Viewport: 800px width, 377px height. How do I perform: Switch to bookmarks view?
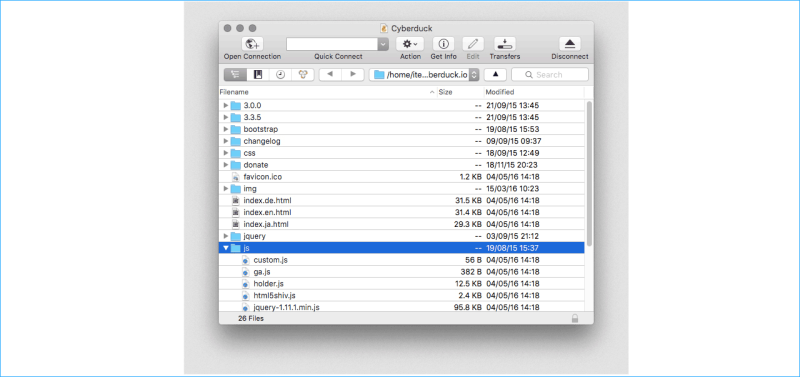[x=258, y=74]
